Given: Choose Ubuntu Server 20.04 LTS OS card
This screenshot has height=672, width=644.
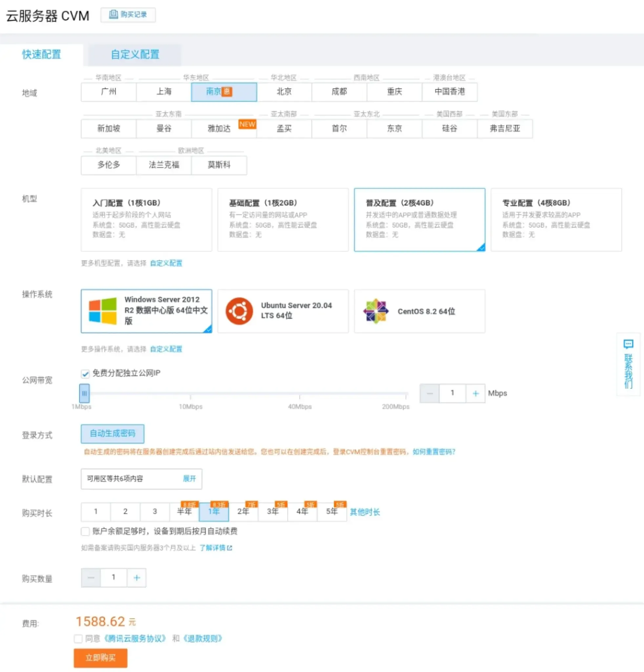Looking at the screenshot, I should pyautogui.click(x=283, y=311).
